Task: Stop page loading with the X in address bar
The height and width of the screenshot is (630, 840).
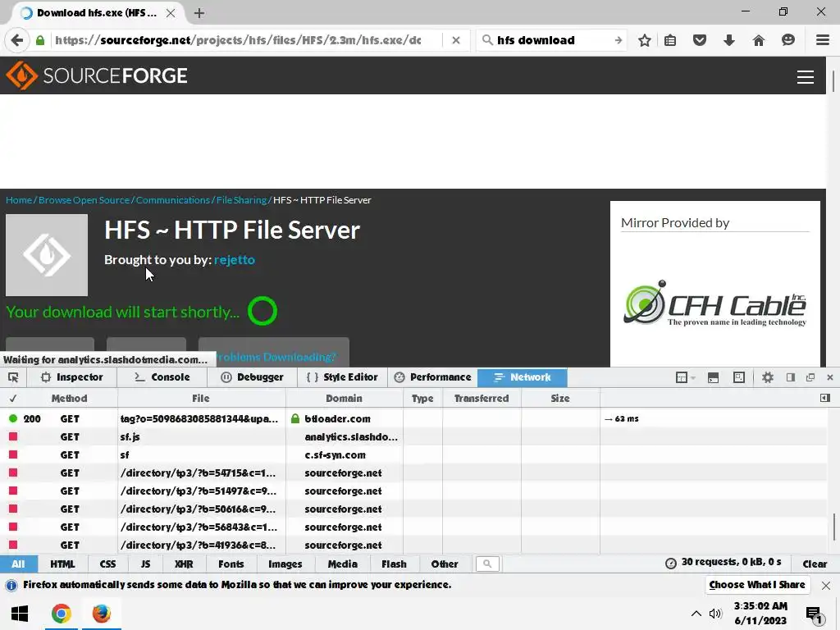Action: [456, 40]
